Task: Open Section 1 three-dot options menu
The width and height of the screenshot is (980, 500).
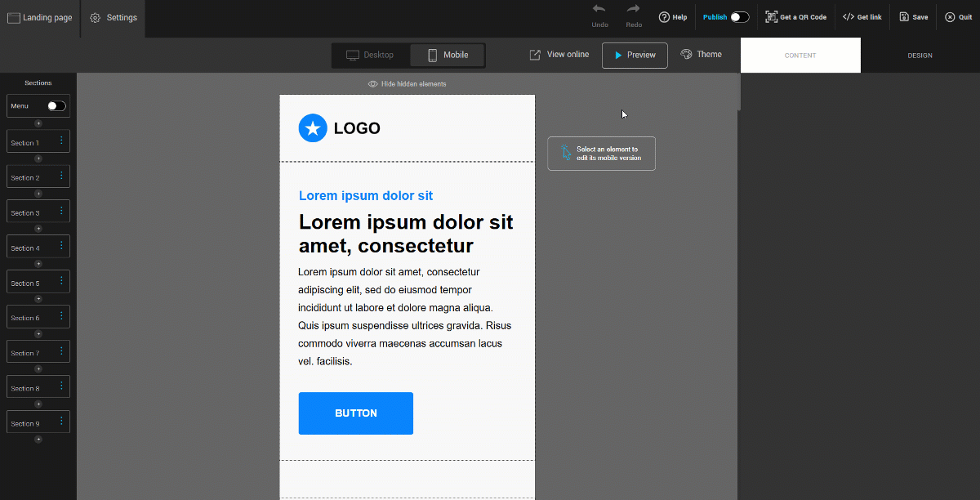Action: (x=61, y=141)
